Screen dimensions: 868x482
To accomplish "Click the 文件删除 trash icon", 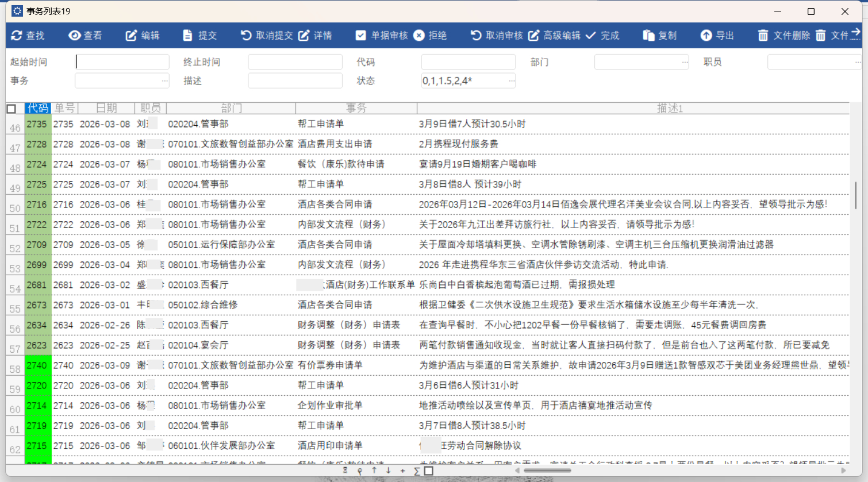I will click(x=763, y=36).
